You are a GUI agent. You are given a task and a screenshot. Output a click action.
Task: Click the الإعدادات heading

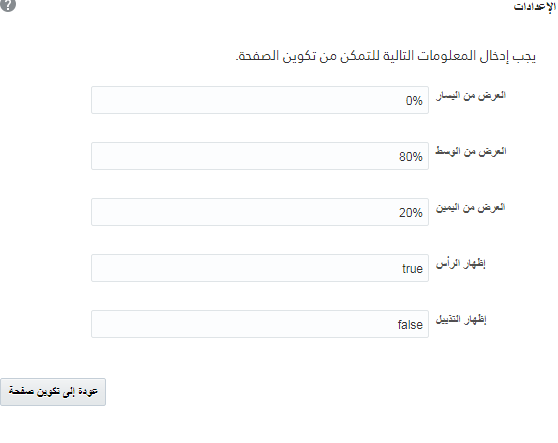pyautogui.click(x=535, y=6)
